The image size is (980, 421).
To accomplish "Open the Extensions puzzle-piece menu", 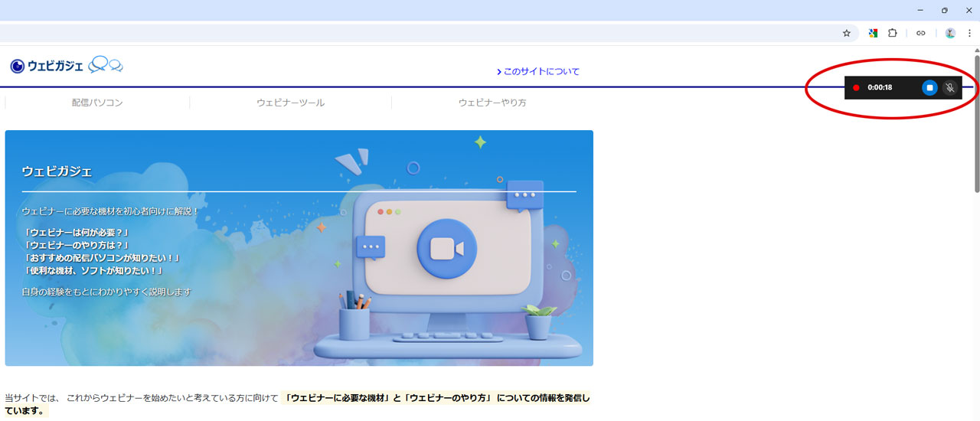I will pos(893,33).
